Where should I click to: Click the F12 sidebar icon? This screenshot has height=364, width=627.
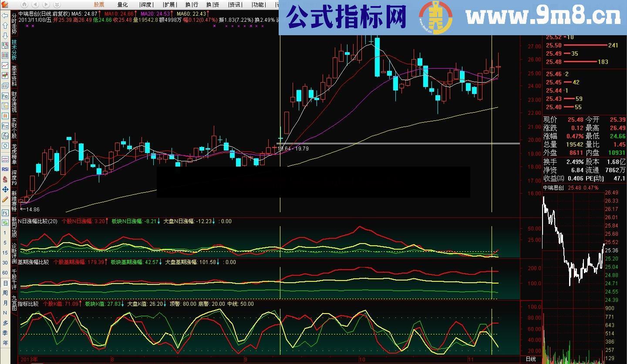pos(5,126)
